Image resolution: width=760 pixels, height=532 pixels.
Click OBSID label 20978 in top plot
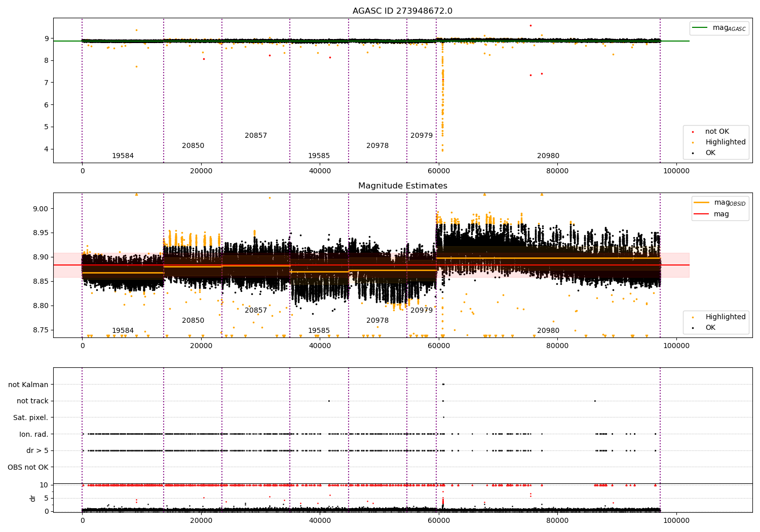[x=377, y=146]
